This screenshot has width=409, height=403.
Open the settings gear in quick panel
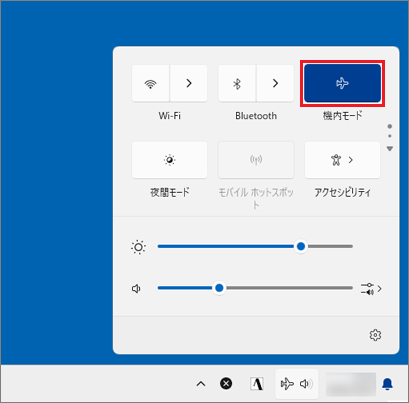(376, 335)
